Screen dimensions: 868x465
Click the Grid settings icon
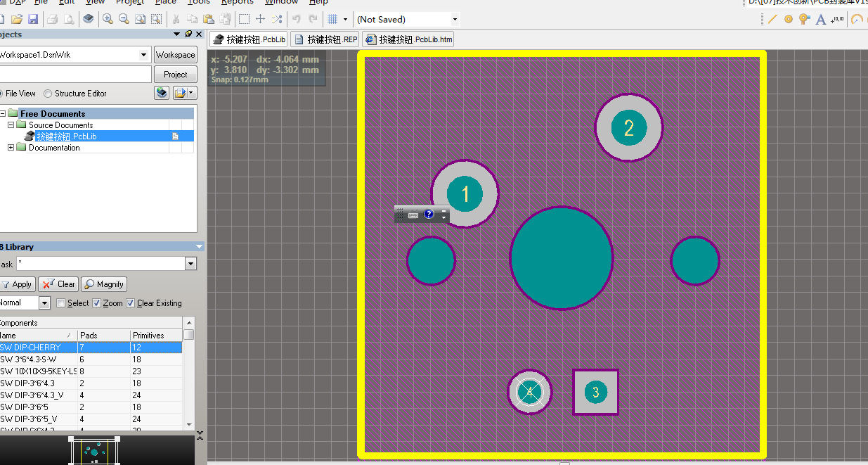click(332, 19)
